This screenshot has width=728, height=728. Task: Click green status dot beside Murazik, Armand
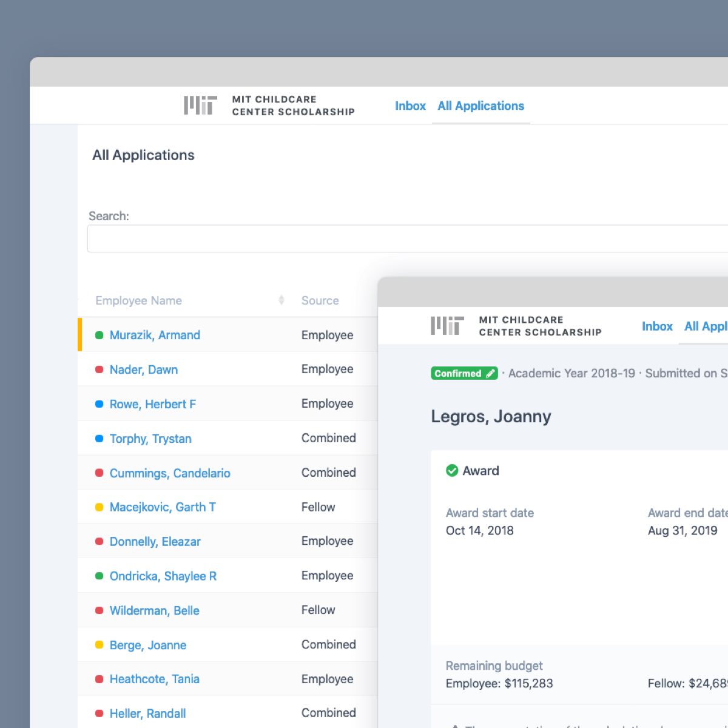click(99, 335)
